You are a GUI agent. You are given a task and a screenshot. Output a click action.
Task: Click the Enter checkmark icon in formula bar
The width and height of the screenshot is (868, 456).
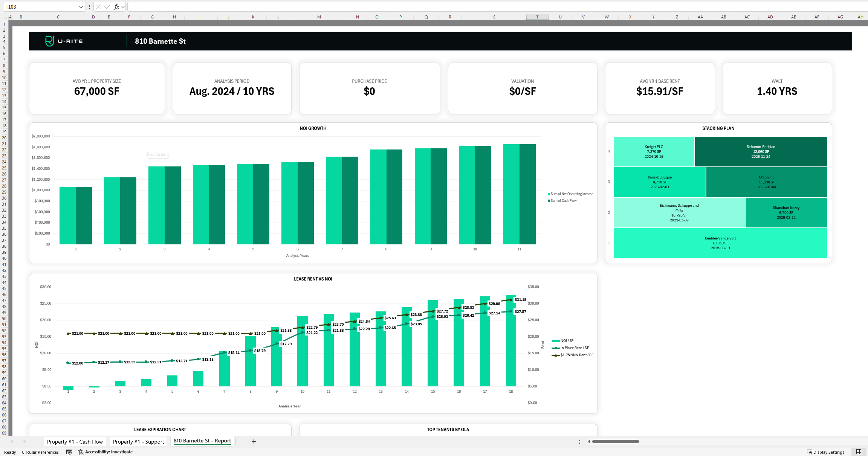(x=107, y=6)
